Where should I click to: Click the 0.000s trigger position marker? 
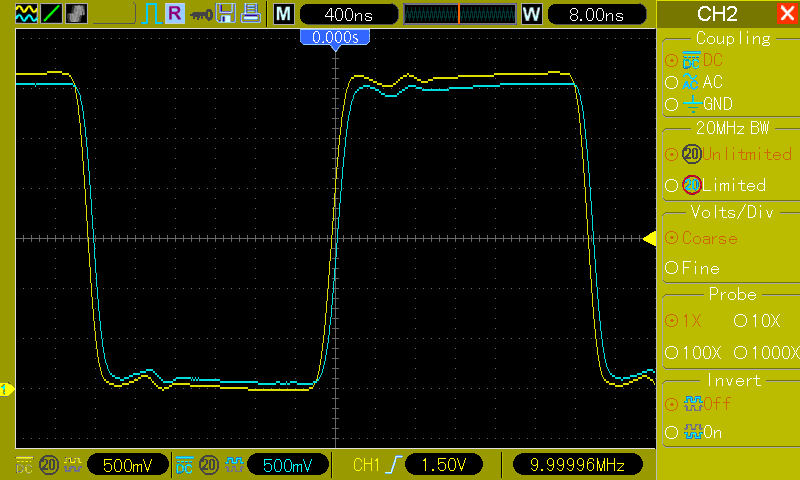coord(335,37)
